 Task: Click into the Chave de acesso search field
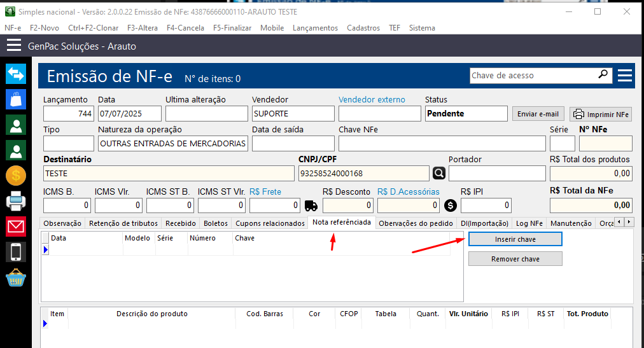pyautogui.click(x=533, y=76)
